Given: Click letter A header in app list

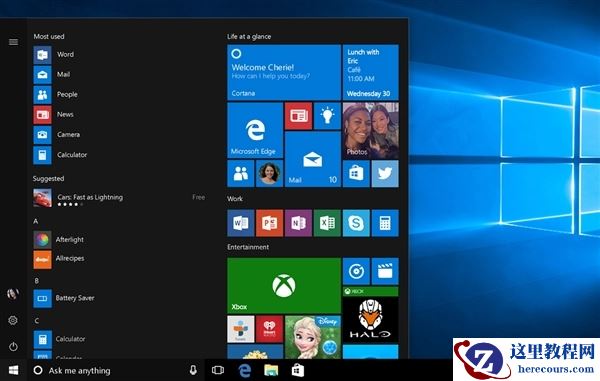Looking at the screenshot, I should point(36,221).
